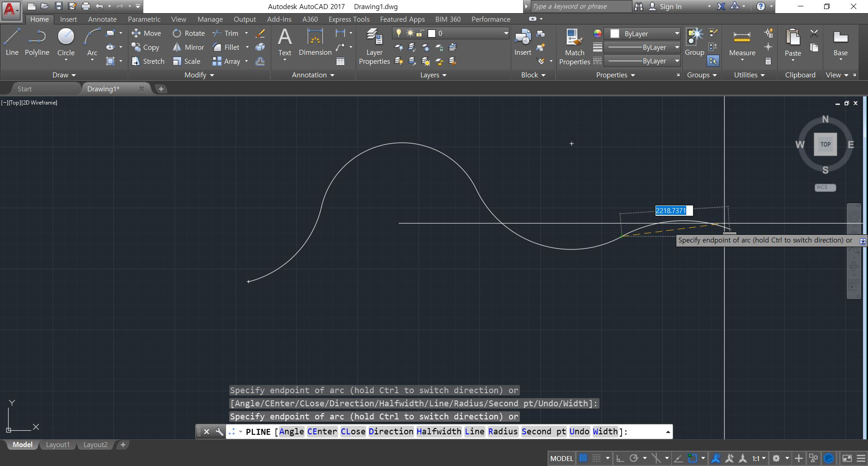
Task: Open the Express Tools ribbon tab
Action: coord(349,19)
